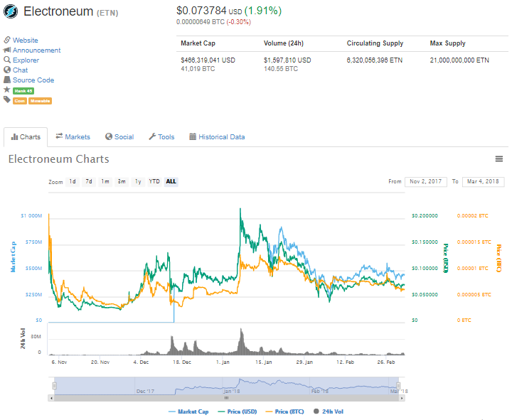Click the wrench icon on Tools tab
The height and width of the screenshot is (420, 512).
[152, 136]
